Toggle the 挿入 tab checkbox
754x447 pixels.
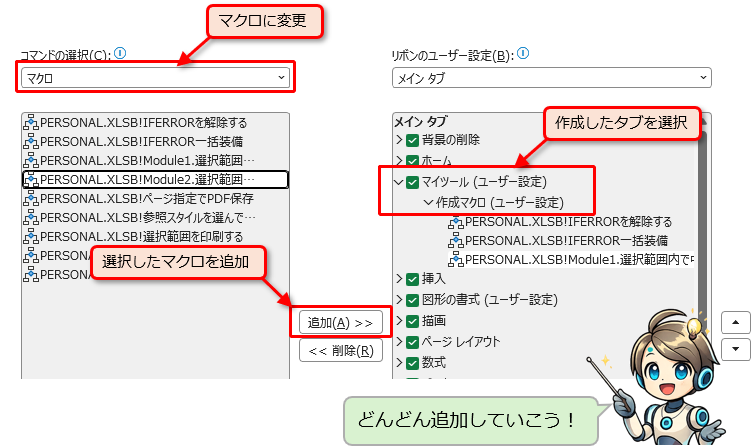(x=412, y=279)
